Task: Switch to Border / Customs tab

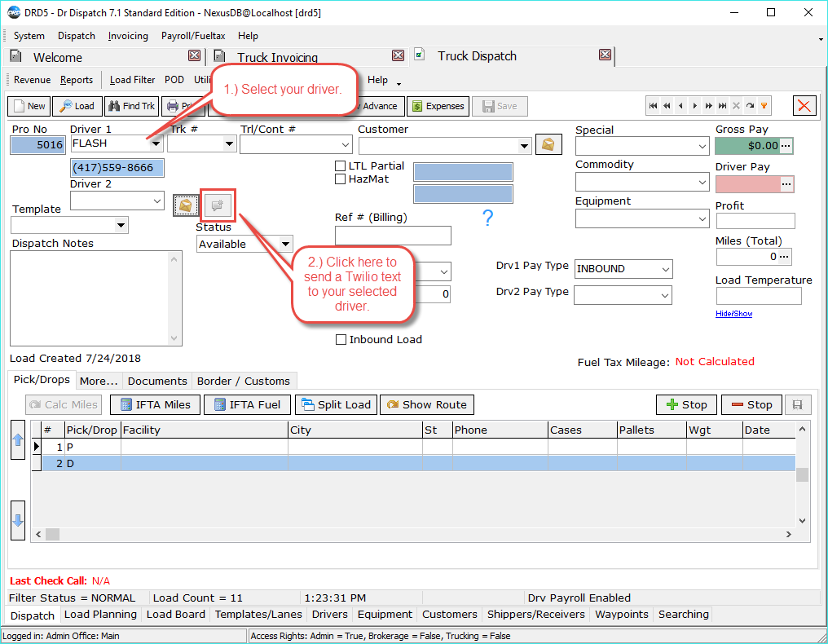Action: coord(244,381)
